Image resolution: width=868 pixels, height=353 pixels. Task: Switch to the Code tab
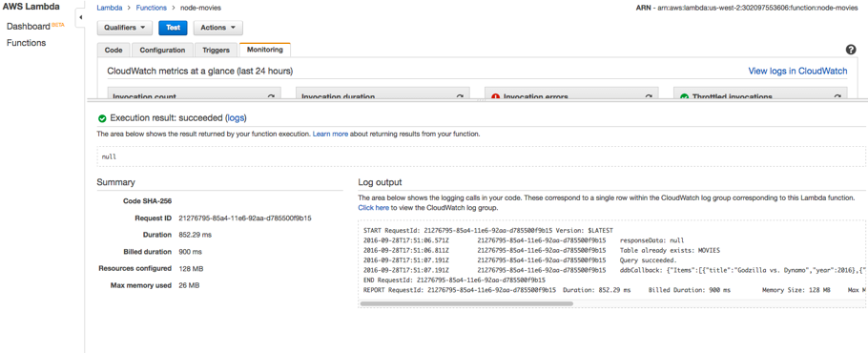click(114, 50)
